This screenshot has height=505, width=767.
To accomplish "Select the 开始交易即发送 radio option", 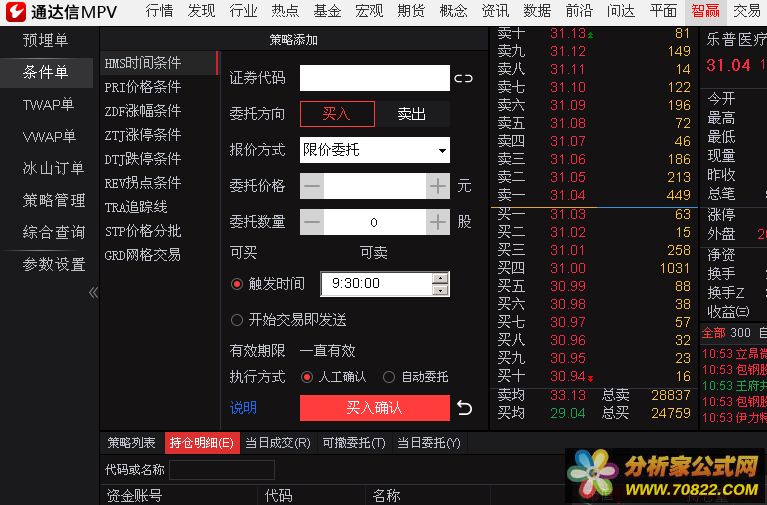I will pos(237,320).
